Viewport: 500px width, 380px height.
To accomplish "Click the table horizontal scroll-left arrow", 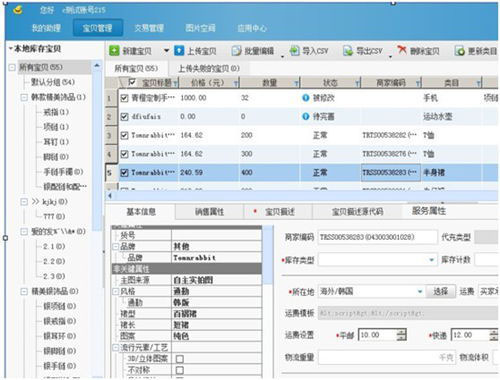I will (109, 196).
